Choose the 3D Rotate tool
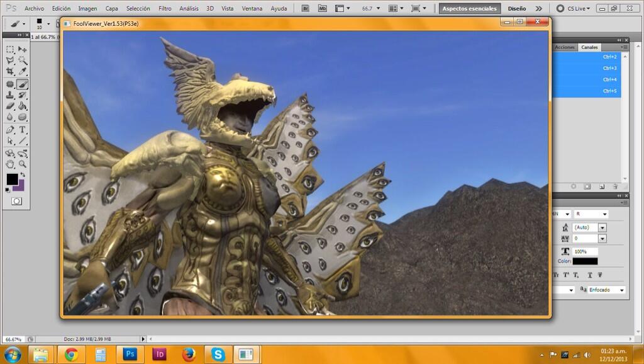The image size is (644, 364). (10, 154)
